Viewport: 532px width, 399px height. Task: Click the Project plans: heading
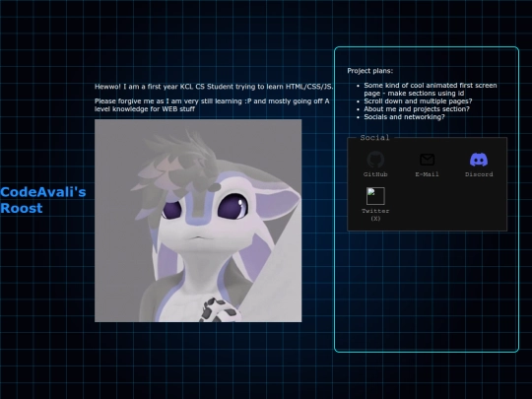(x=370, y=71)
